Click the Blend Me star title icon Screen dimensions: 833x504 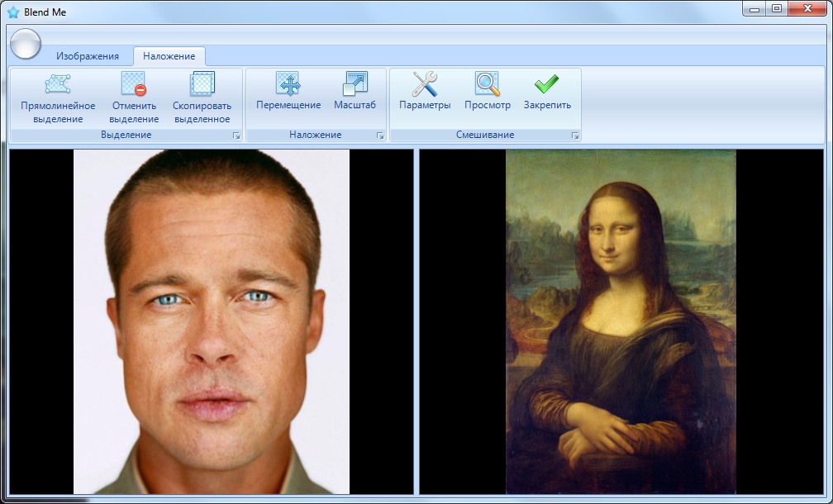coord(12,12)
